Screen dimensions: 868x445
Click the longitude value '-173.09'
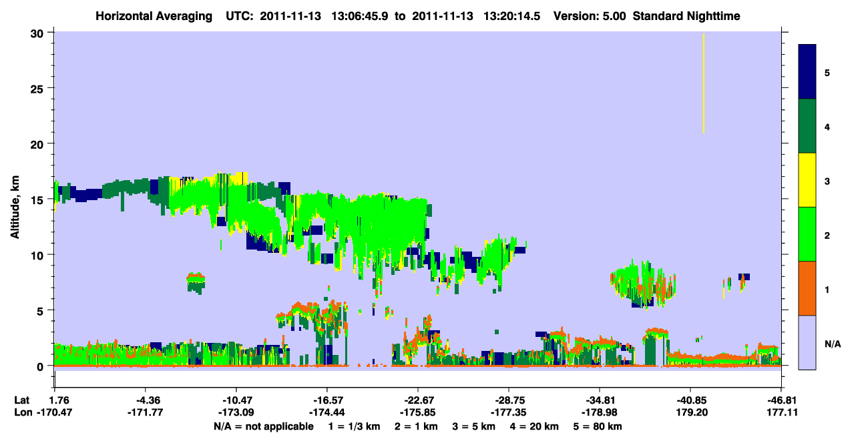point(236,413)
